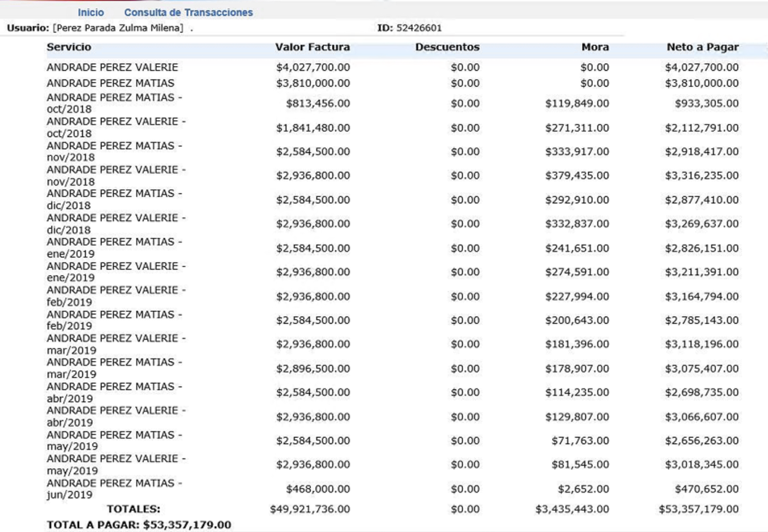
Task: Select ANDRADE PEREZ MATIAS dic/2018 service
Action: pyautogui.click(x=114, y=199)
